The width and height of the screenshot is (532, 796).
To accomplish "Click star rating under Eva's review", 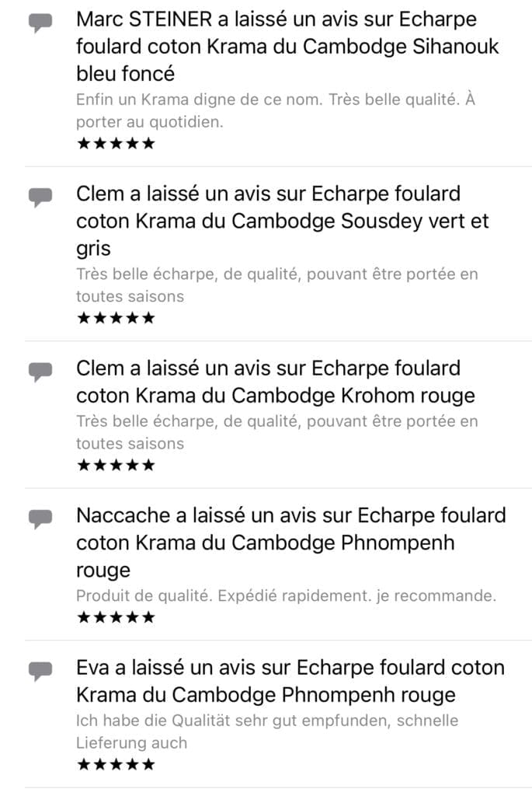I will click(x=116, y=764).
